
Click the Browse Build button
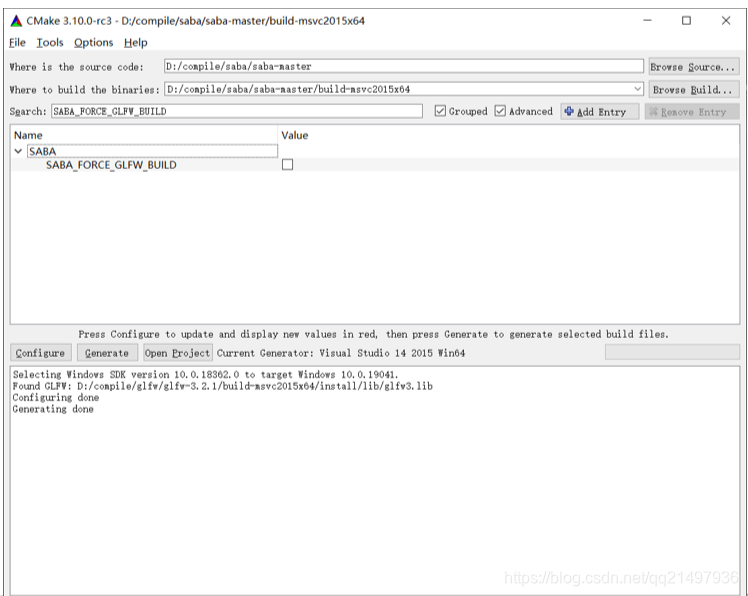click(694, 90)
